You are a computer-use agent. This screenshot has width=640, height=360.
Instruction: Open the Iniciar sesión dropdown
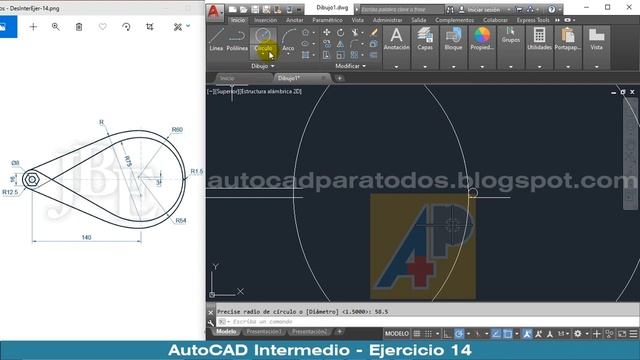509,9
